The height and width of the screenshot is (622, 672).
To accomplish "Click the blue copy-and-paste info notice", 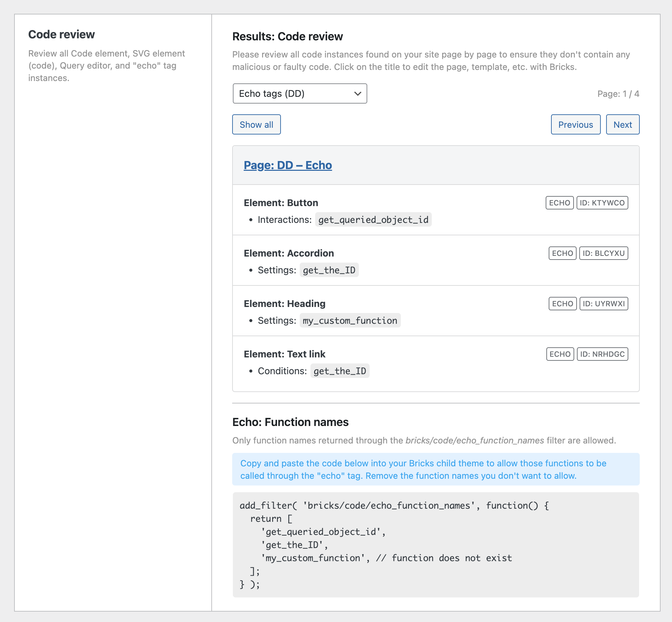I will coord(435,469).
